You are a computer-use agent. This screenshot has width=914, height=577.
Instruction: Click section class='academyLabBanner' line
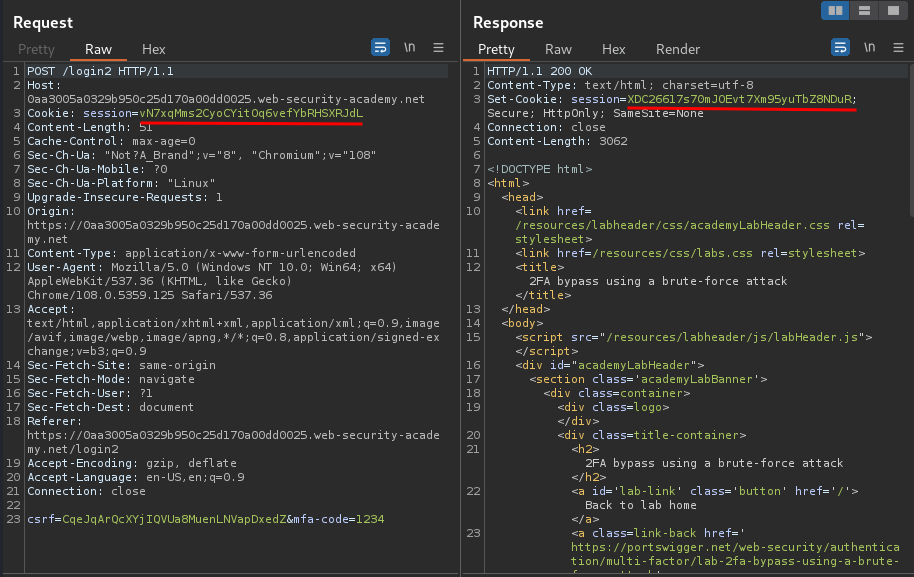(x=648, y=379)
